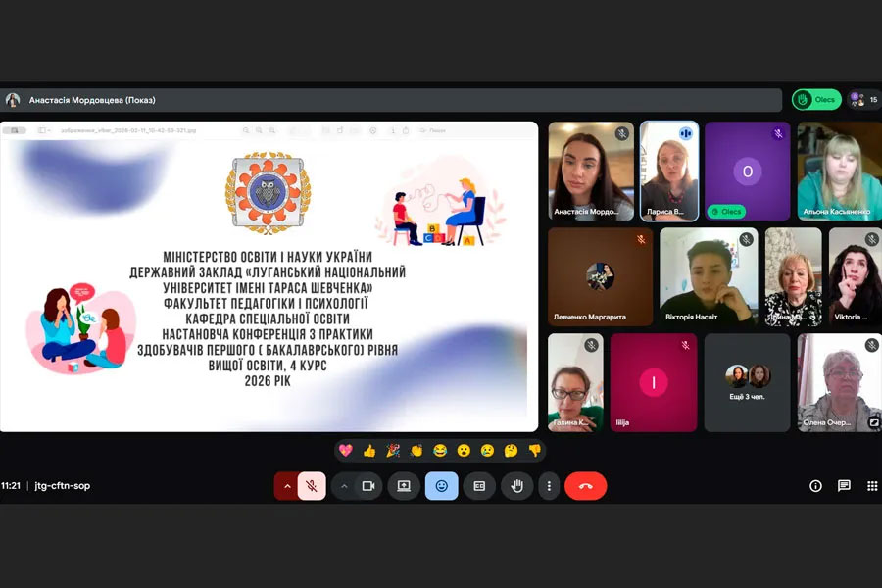Viewport: 882px width, 588px height.
Task: Click muted mic icon on Анастасія Мордовцева tile
Action: coord(621,134)
